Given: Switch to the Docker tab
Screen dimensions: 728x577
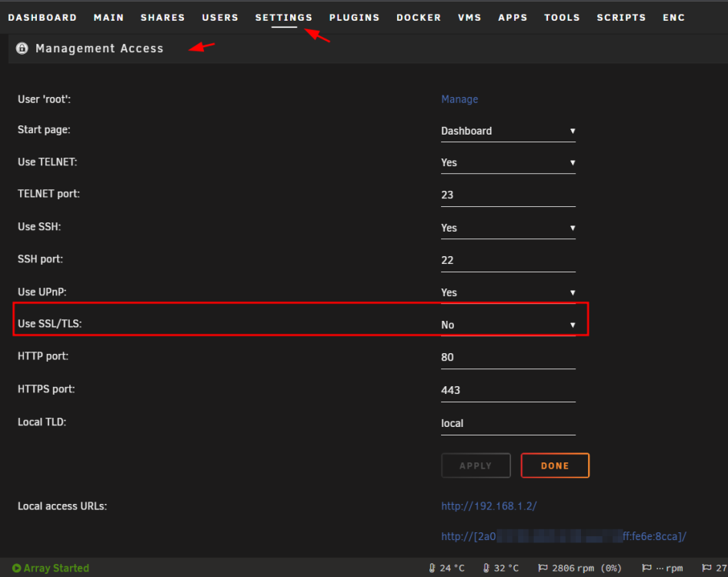Looking at the screenshot, I should click(419, 18).
